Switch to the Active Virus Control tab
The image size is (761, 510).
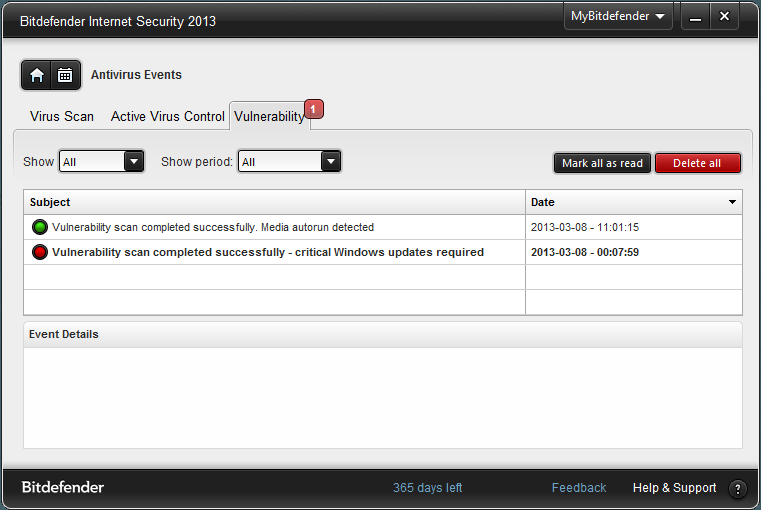[x=168, y=116]
